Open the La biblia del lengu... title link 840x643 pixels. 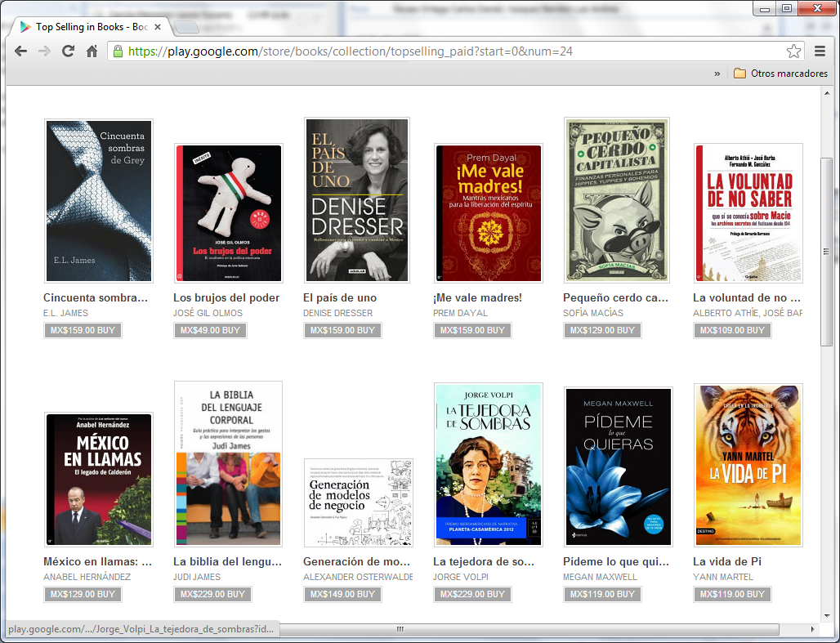coord(227,561)
